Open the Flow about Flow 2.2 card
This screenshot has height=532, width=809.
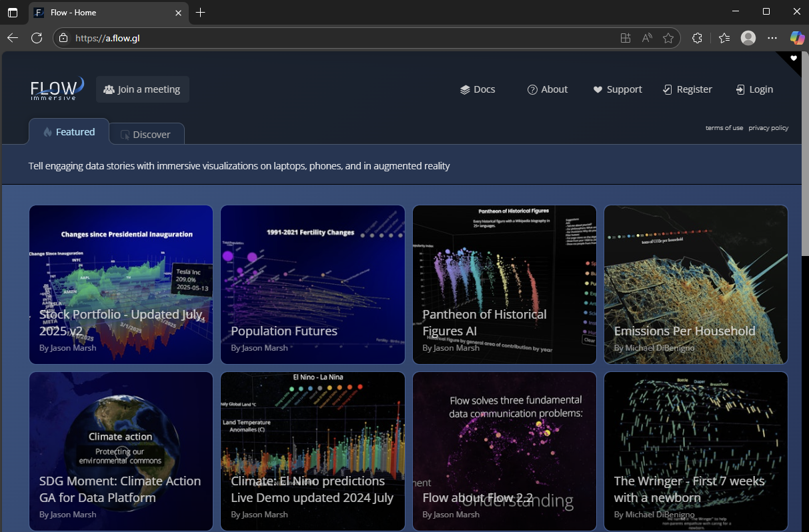point(504,451)
